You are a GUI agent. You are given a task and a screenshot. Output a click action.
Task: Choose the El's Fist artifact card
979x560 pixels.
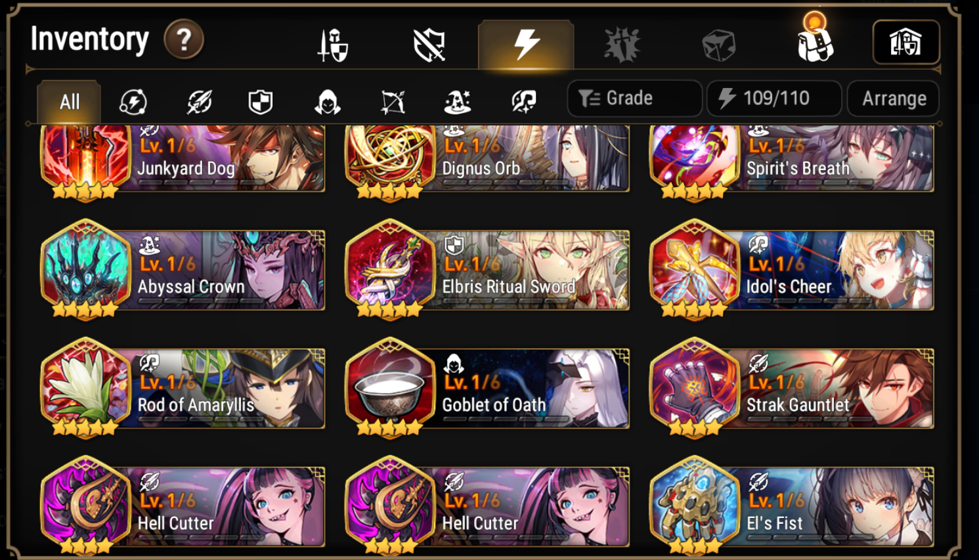(x=792, y=506)
